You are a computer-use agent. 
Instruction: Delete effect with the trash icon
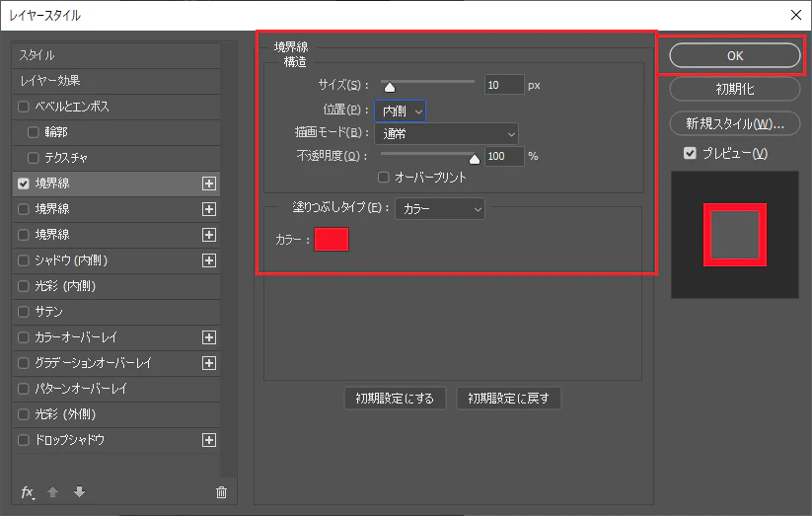221,492
